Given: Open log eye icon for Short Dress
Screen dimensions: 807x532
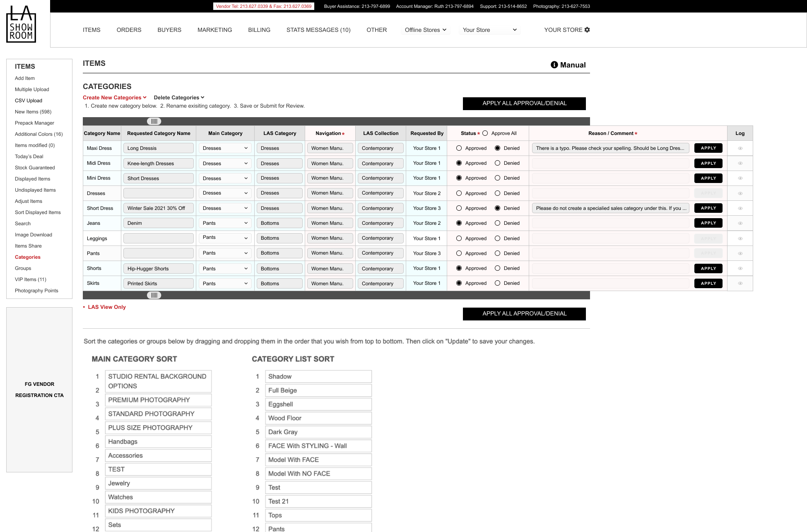Looking at the screenshot, I should click(x=740, y=208).
